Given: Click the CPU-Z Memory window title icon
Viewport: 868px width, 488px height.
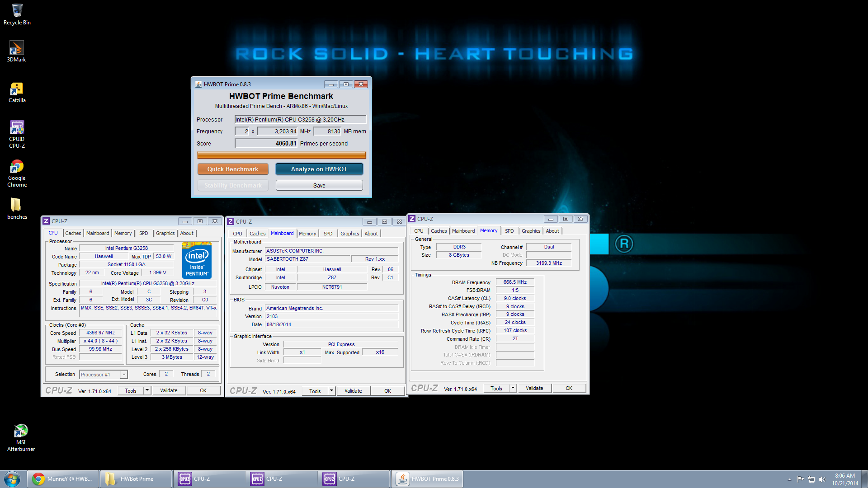Looking at the screenshot, I should click(x=412, y=219).
